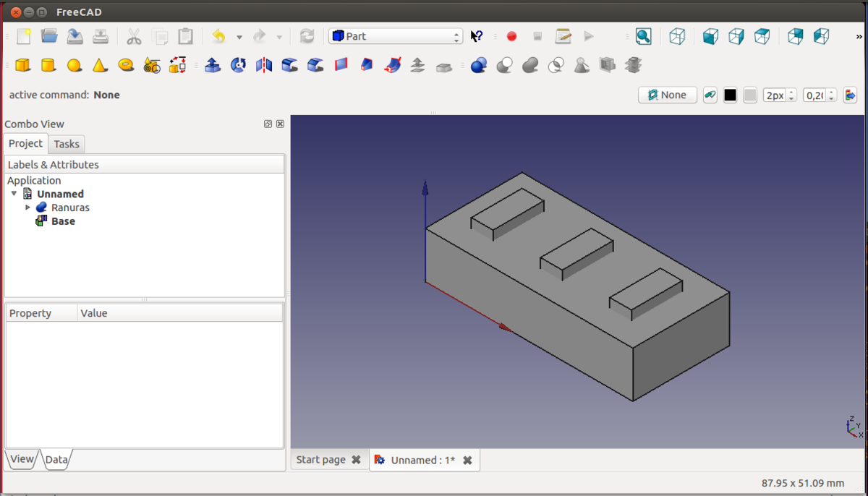Switch to the Start page tab
The height and width of the screenshot is (496, 868).
pos(320,460)
